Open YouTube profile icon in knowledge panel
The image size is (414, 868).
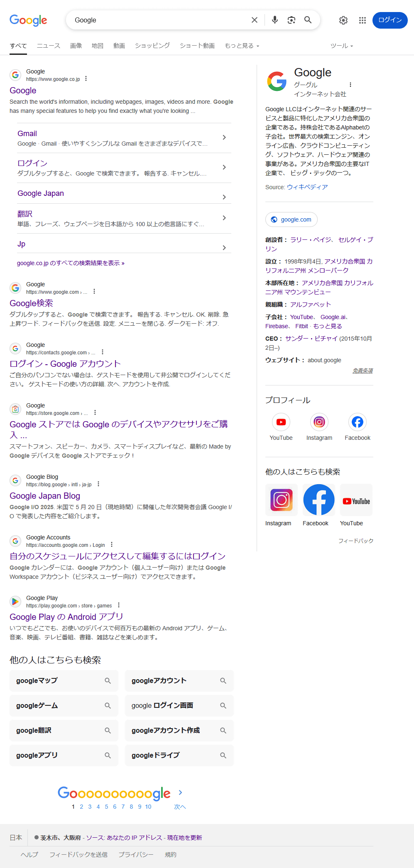click(x=281, y=422)
